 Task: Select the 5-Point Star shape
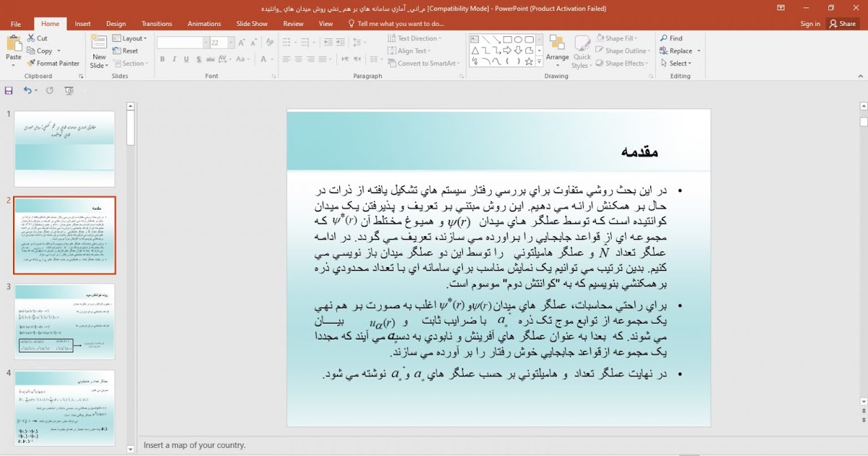(x=529, y=62)
